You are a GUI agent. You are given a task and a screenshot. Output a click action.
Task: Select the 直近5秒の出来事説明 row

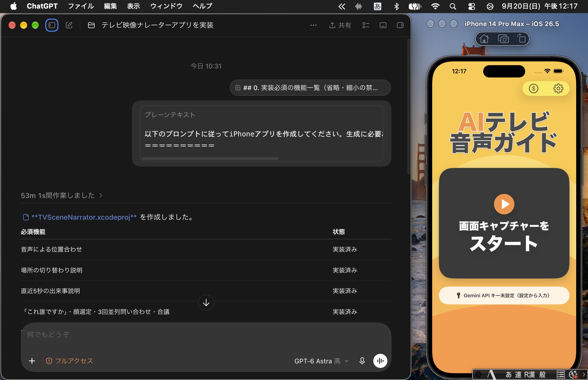206,291
